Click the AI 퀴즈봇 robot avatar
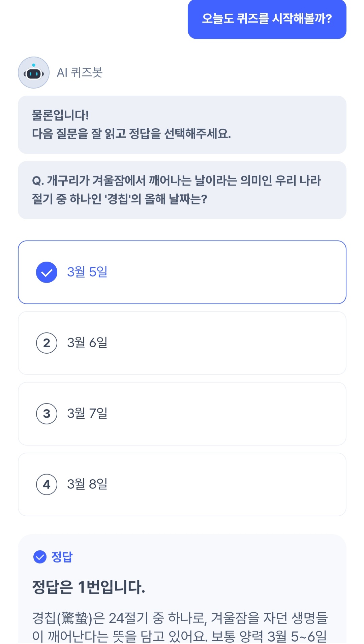 [x=34, y=72]
